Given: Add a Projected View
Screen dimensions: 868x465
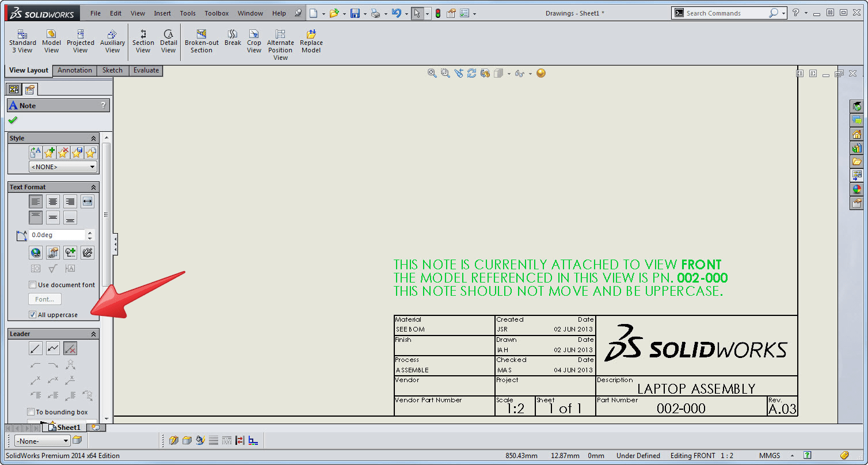Looking at the screenshot, I should pos(81,41).
